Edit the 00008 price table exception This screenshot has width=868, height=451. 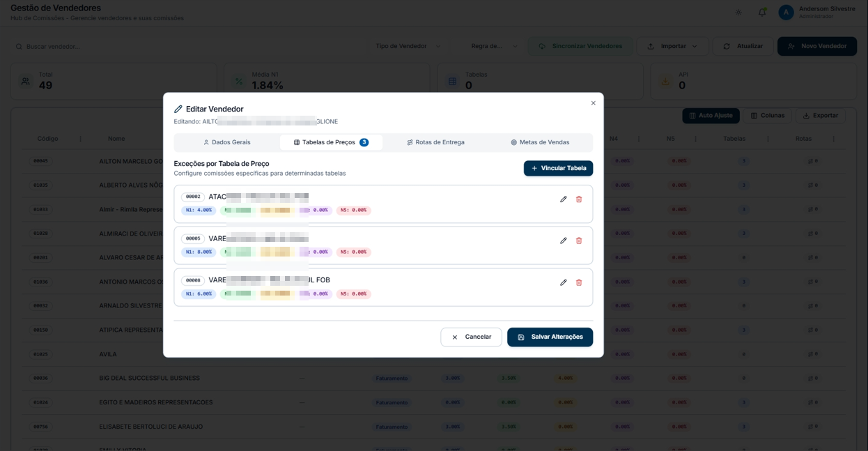[x=563, y=283]
